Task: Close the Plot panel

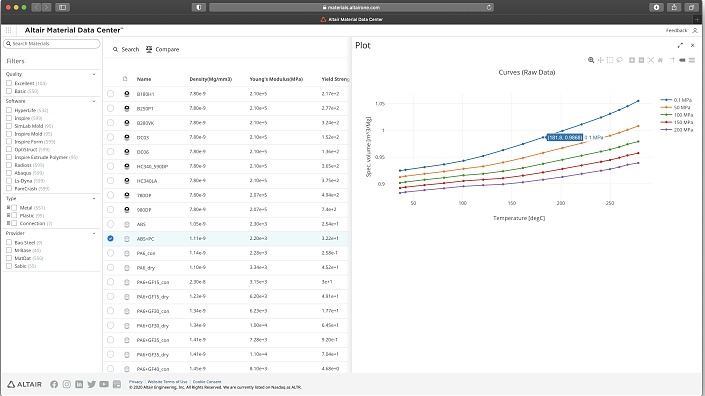Action: (x=692, y=45)
